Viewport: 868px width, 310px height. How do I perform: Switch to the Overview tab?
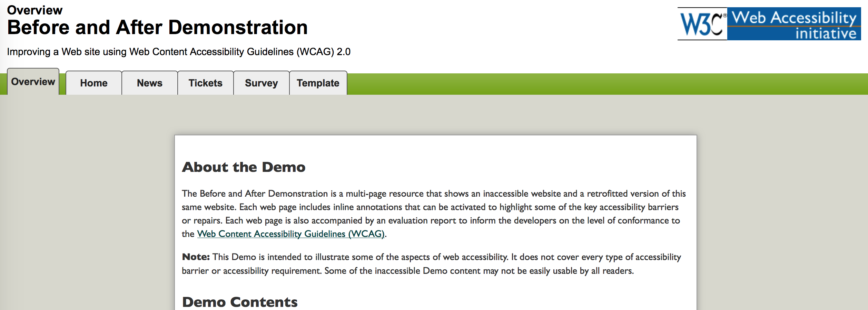click(x=33, y=82)
